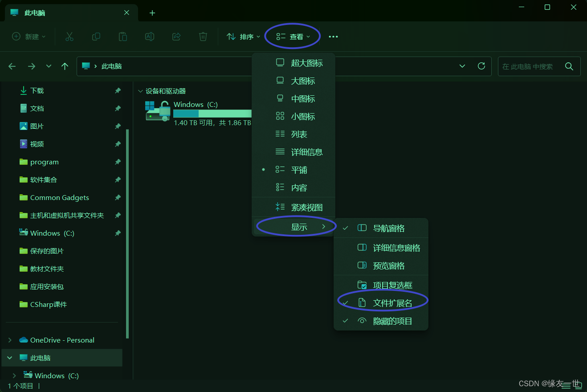Open the 排序 dropdown
The image size is (587, 392).
click(x=243, y=37)
